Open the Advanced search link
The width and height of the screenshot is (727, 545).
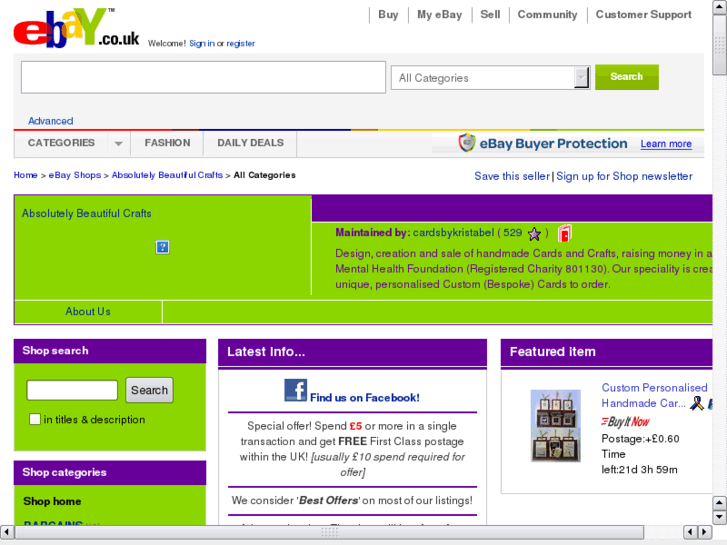(51, 121)
